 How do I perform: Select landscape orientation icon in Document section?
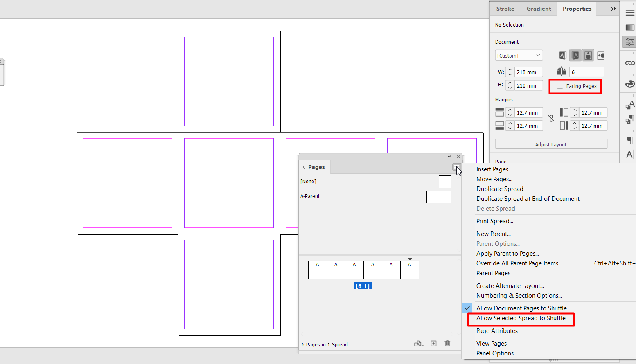[x=601, y=56]
